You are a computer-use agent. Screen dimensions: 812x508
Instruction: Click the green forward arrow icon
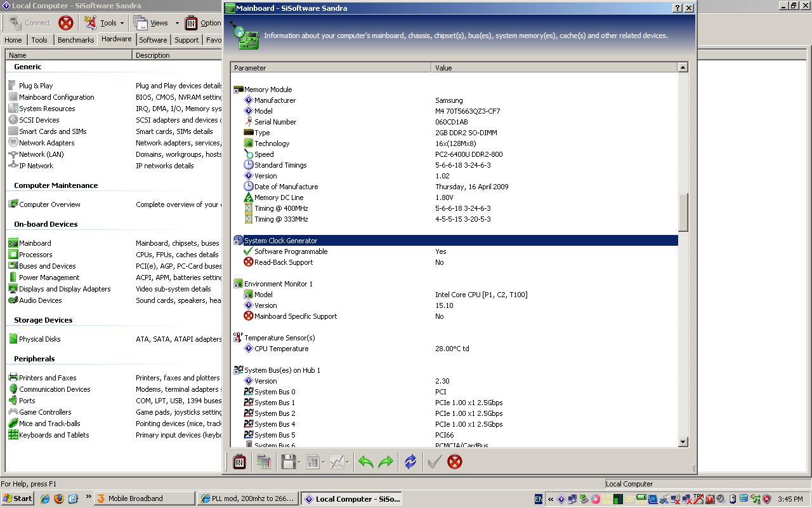pyautogui.click(x=386, y=462)
